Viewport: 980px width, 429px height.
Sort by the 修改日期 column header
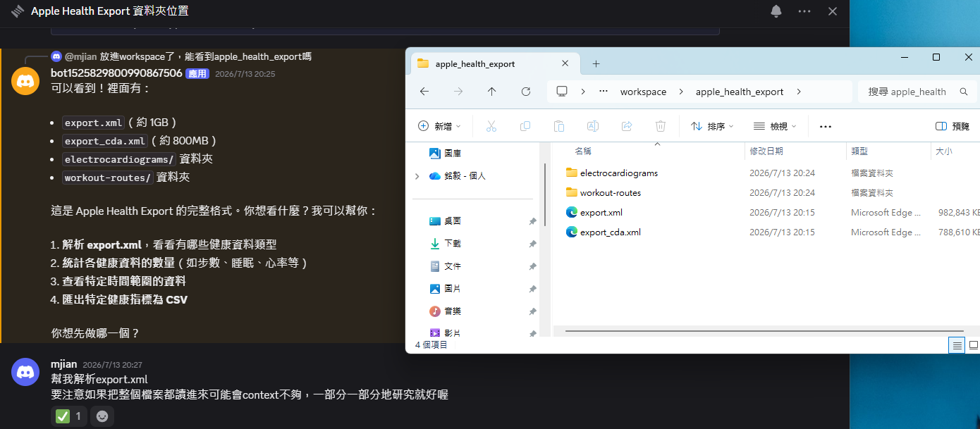[x=766, y=151]
